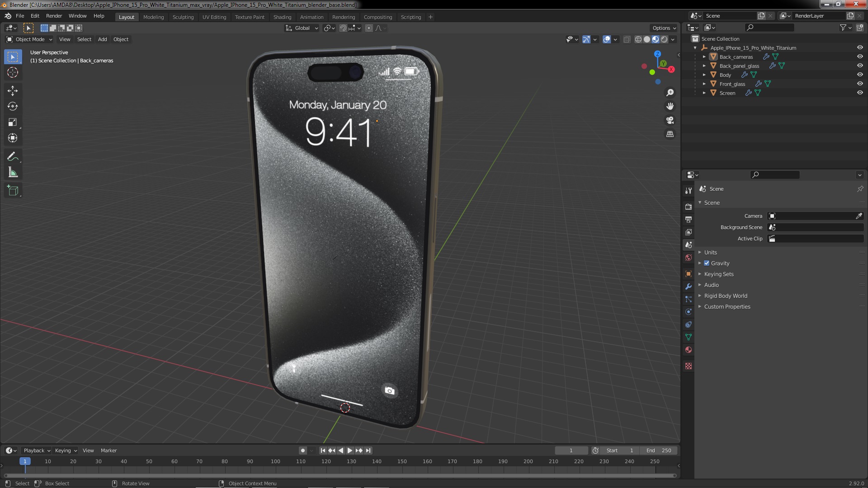
Task: Select the Move tool
Action: click(x=13, y=91)
